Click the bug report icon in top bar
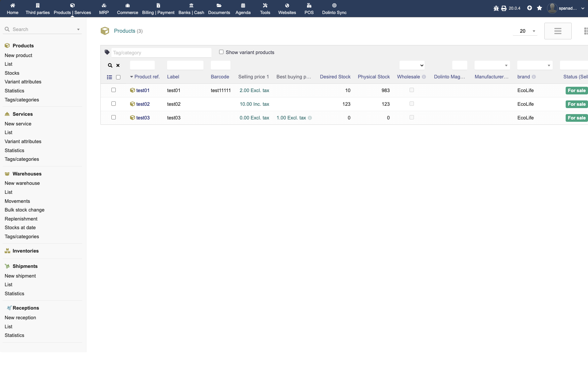 496,8
